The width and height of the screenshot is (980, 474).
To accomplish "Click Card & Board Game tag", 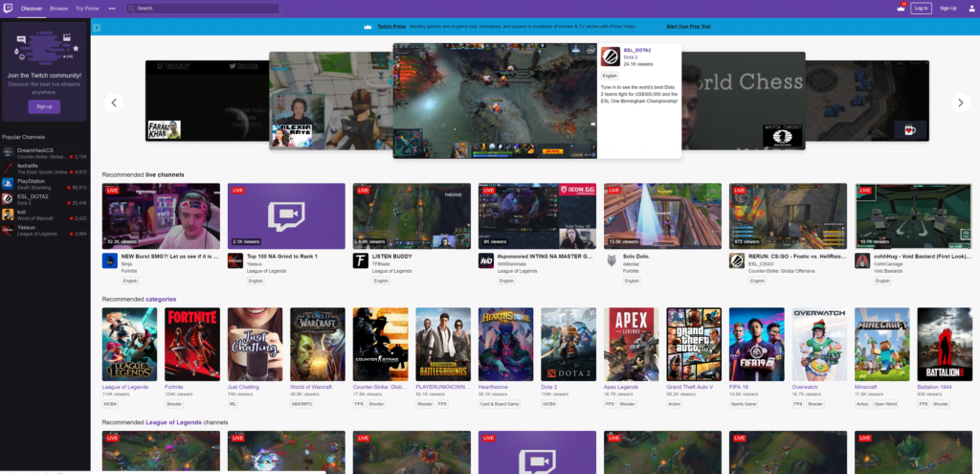I will click(500, 404).
